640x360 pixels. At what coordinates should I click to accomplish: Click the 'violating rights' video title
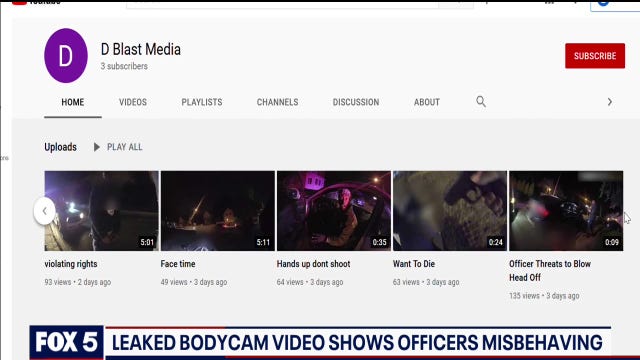point(71,264)
